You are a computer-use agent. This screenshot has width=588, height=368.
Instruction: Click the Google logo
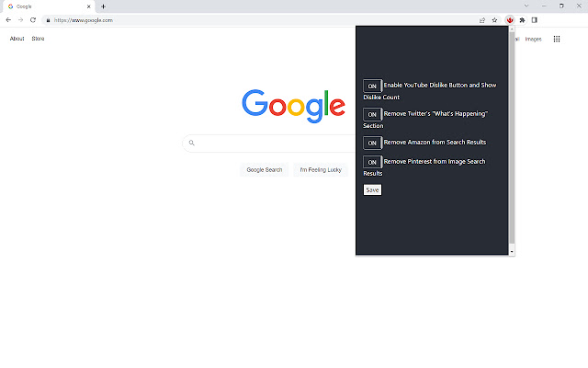click(294, 106)
